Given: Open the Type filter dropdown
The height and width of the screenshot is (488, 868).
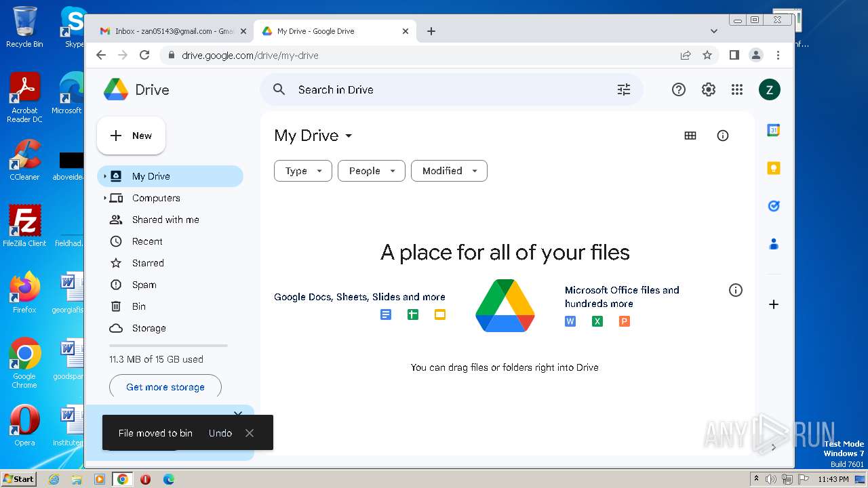Looking at the screenshot, I should pyautogui.click(x=303, y=171).
